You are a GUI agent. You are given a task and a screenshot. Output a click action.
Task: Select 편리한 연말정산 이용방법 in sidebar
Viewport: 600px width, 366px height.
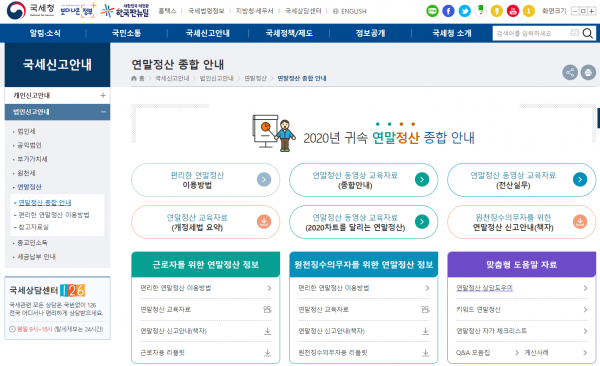point(54,215)
